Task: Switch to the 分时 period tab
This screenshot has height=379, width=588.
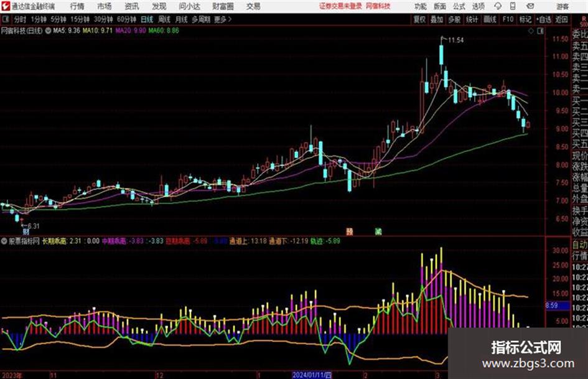Action: 21,19
